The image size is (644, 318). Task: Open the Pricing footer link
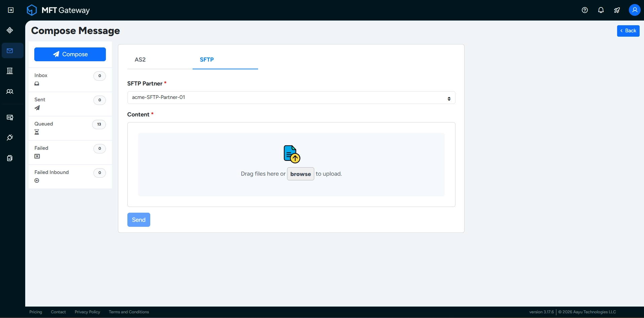36,312
